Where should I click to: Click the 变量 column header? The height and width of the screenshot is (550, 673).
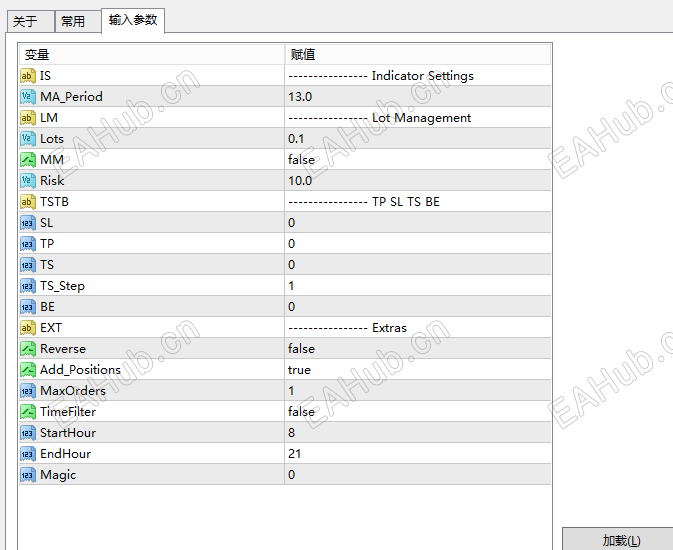152,55
